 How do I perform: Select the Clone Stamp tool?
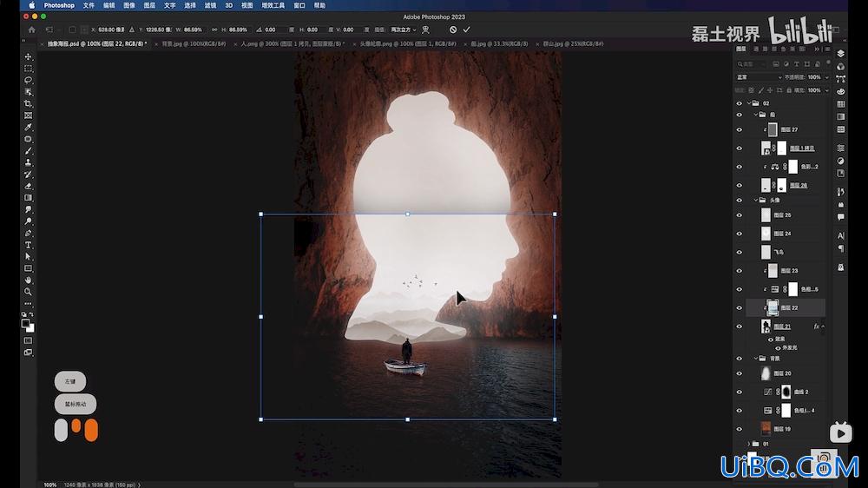click(29, 162)
